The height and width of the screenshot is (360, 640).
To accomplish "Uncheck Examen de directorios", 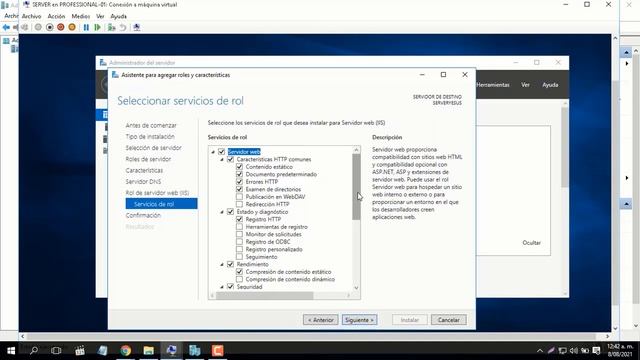I will [240, 189].
